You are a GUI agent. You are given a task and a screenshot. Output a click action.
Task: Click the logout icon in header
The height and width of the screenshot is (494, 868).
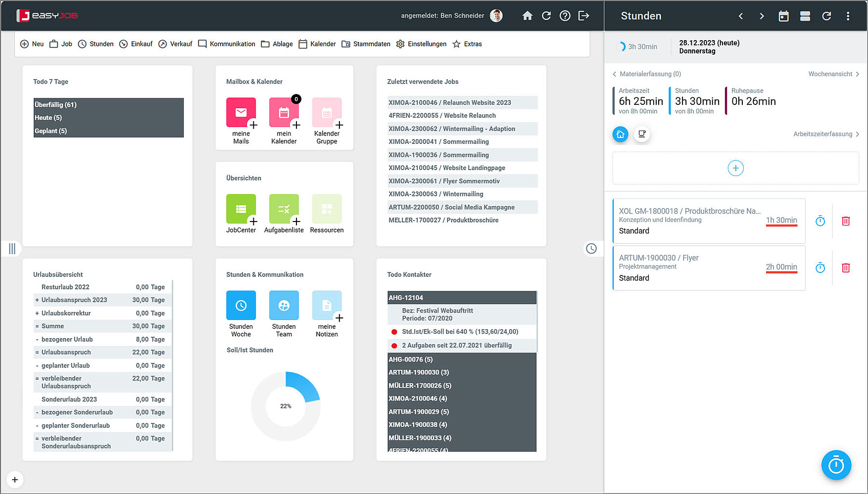[x=583, y=16]
